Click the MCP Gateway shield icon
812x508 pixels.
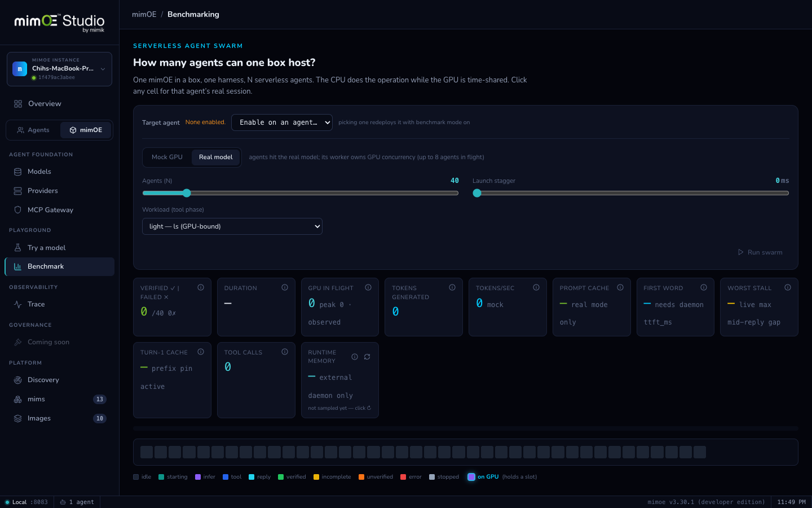(x=18, y=210)
